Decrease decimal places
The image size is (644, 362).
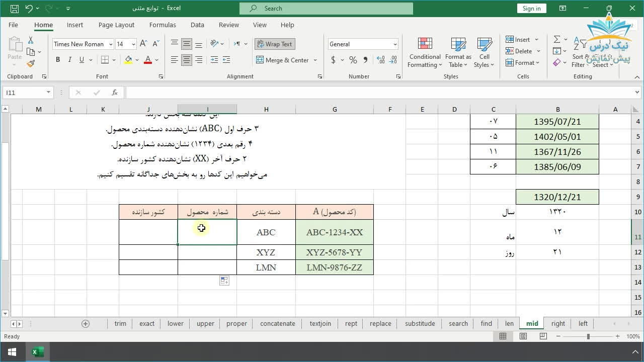coord(392,60)
